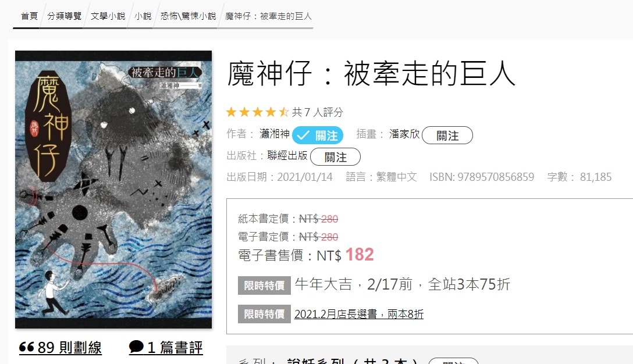Follow publisher 聯經出版 with the 關注 button
This screenshot has height=364, width=633.
336,156
